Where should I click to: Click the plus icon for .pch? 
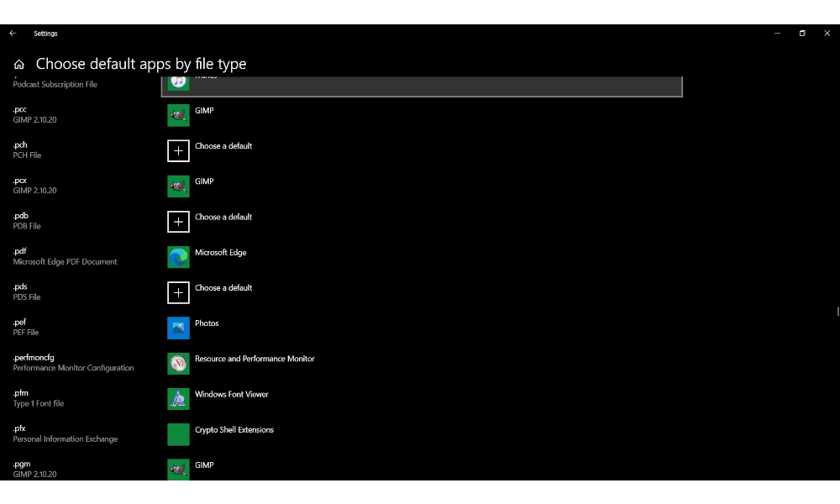click(x=178, y=150)
